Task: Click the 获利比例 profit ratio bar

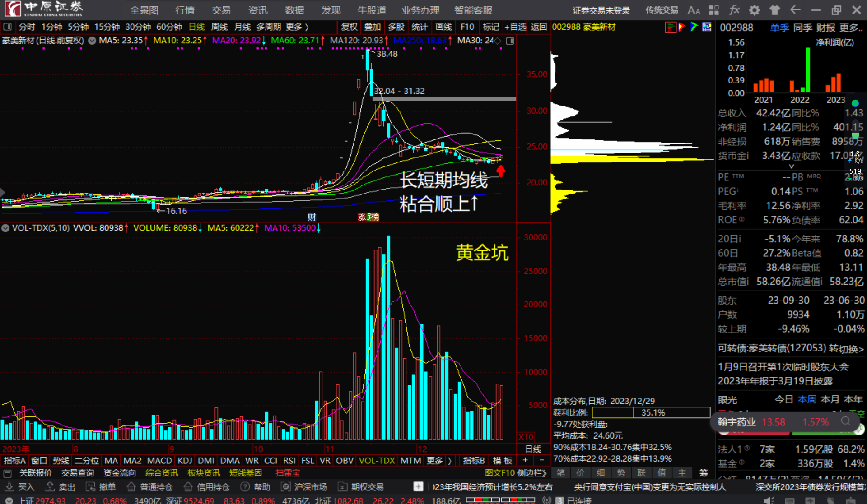Action: coord(650,412)
